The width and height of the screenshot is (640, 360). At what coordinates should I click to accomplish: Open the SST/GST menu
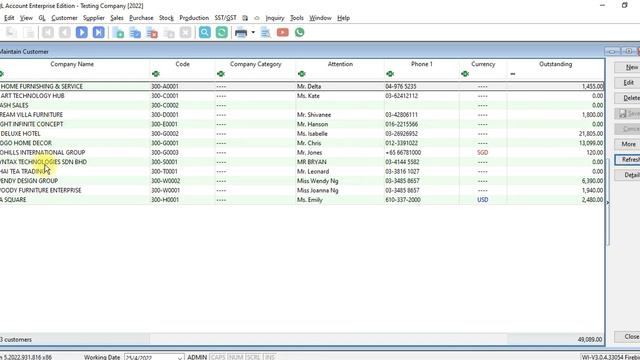[x=225, y=18]
